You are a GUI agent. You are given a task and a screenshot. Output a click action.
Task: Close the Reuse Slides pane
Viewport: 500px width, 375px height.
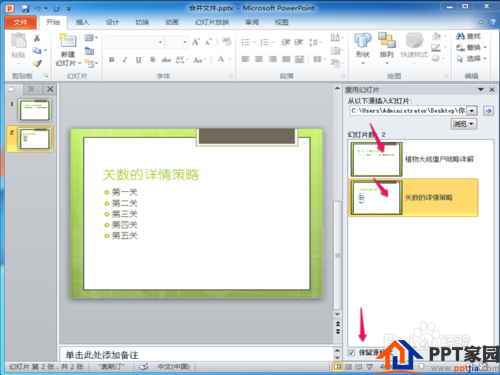(x=492, y=89)
